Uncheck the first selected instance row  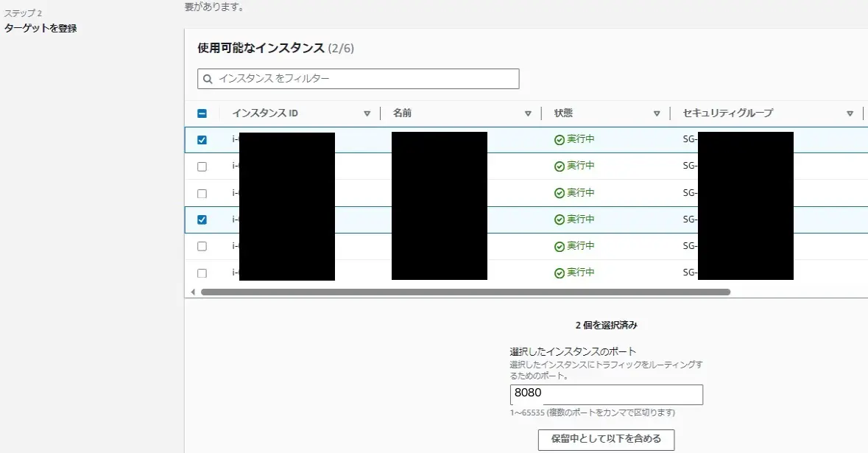click(202, 139)
